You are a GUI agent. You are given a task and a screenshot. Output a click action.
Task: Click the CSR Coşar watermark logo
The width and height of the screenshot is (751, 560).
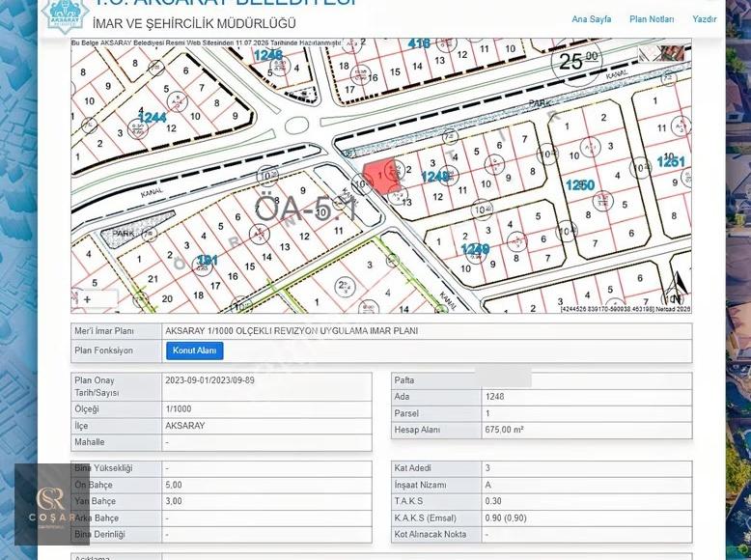click(51, 504)
